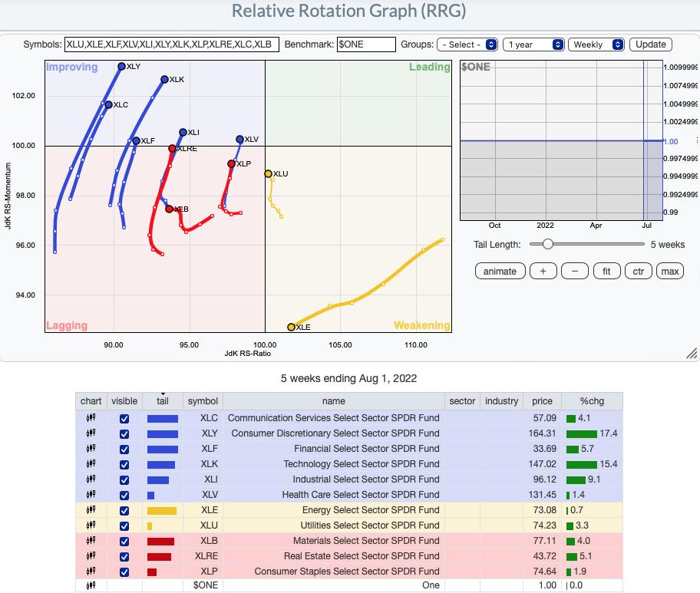The width and height of the screenshot is (700, 593).
Task: Click the minus zoom-out button
Action: click(575, 271)
